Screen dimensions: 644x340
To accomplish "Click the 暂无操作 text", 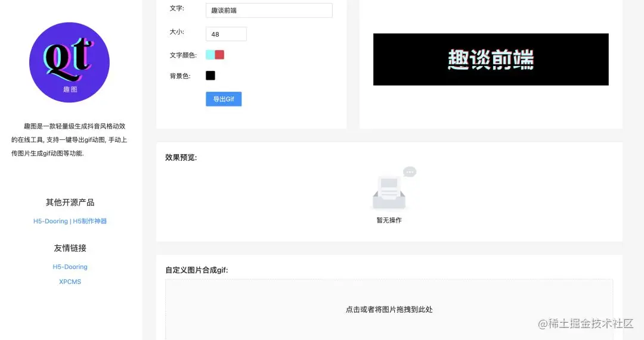I will (x=389, y=220).
